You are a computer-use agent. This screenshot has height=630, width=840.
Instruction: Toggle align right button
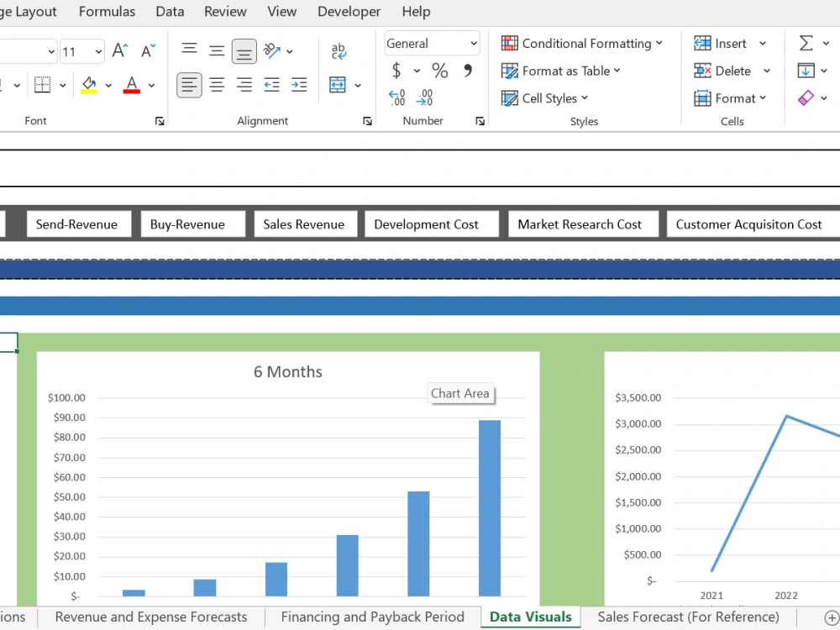coord(244,85)
